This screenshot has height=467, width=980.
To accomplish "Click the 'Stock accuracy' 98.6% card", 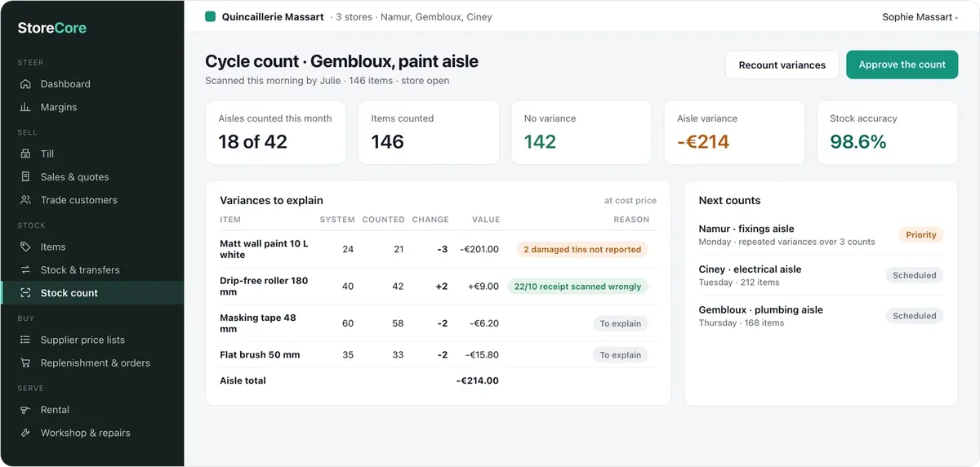I will coord(888,132).
